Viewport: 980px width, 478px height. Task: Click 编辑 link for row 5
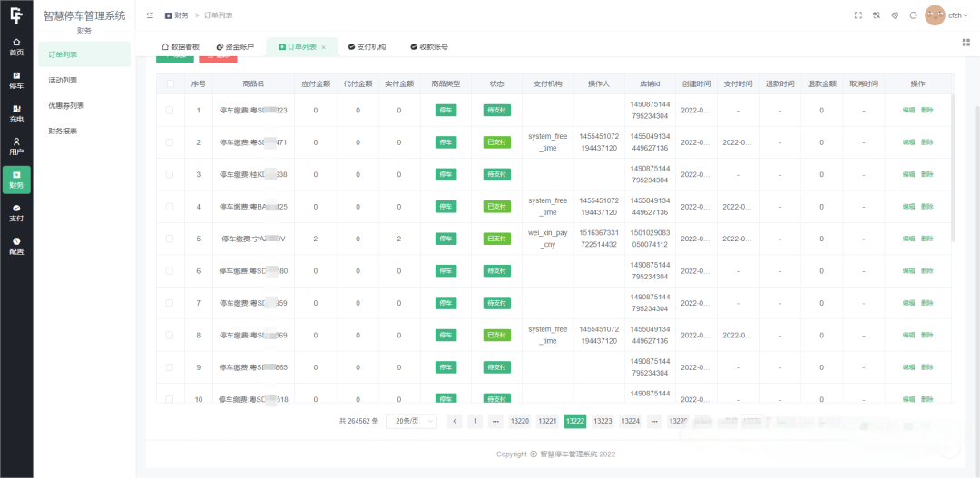click(x=908, y=239)
